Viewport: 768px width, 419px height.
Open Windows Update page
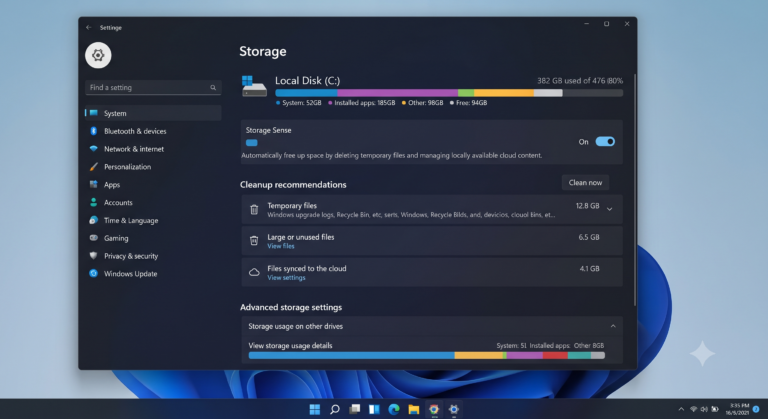pos(153,273)
